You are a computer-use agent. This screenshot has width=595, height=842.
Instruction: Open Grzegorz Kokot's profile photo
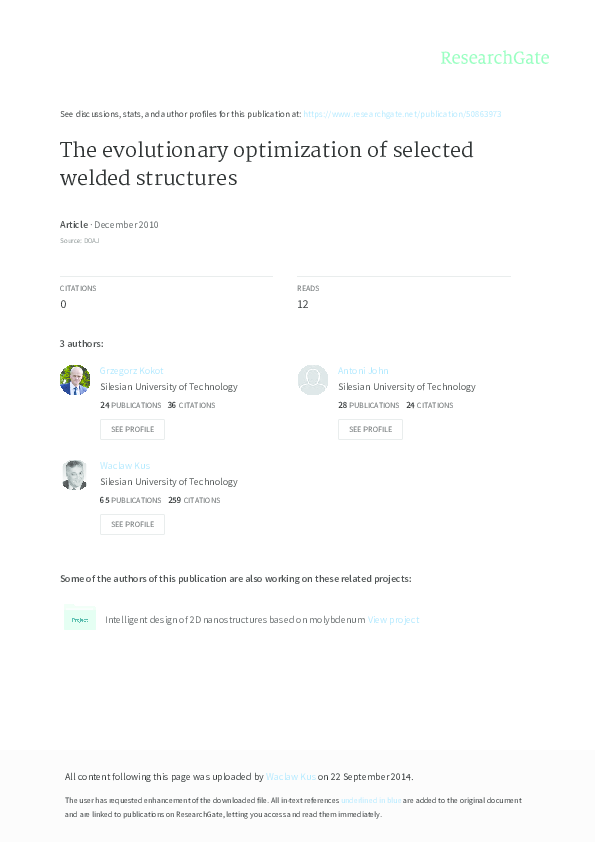pyautogui.click(x=74, y=380)
